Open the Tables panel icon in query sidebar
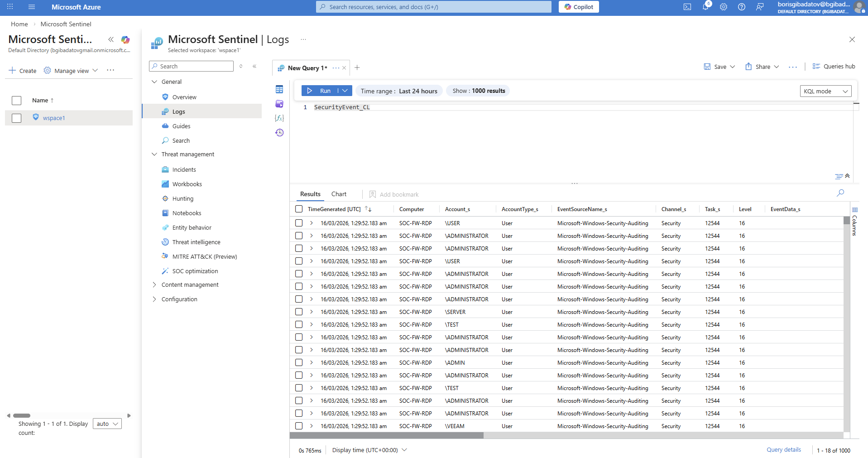868x458 pixels. pyautogui.click(x=279, y=89)
